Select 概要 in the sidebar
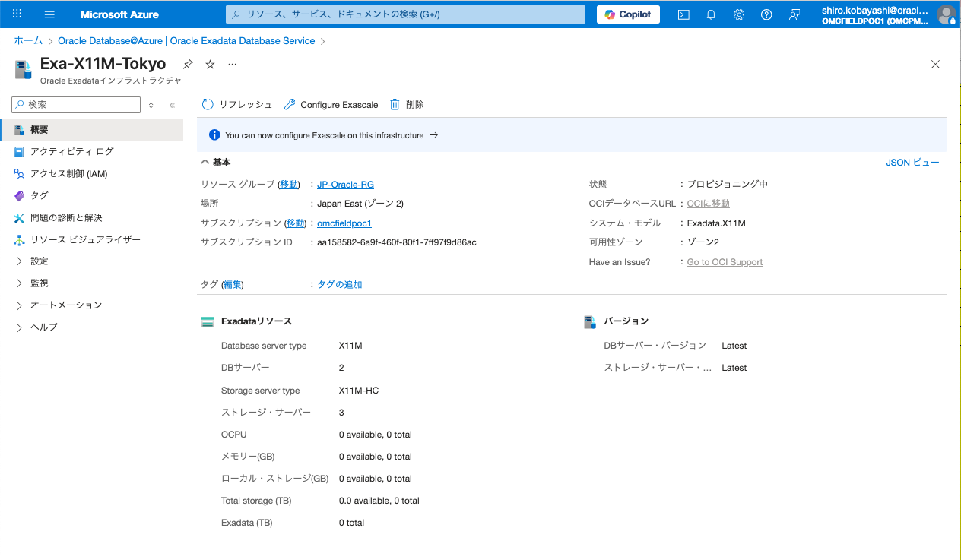961x560 pixels. click(91, 130)
